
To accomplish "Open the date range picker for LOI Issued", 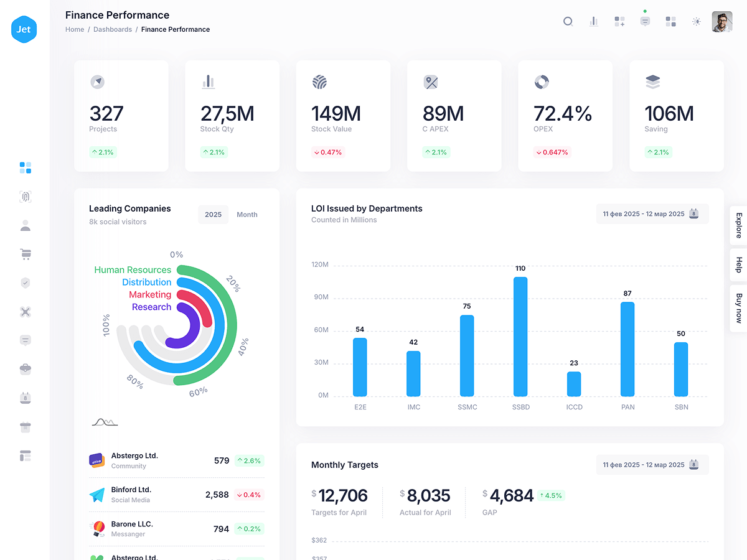I will pos(652,214).
